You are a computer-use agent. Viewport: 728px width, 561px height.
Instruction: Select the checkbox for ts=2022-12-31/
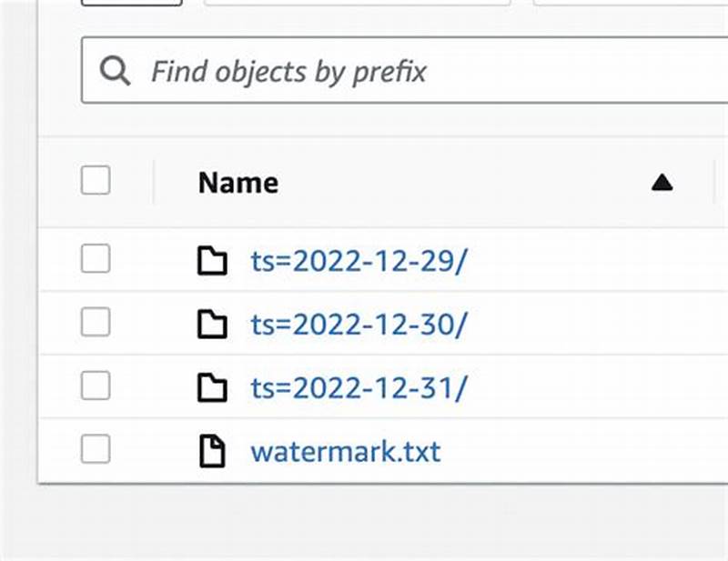[x=96, y=387]
